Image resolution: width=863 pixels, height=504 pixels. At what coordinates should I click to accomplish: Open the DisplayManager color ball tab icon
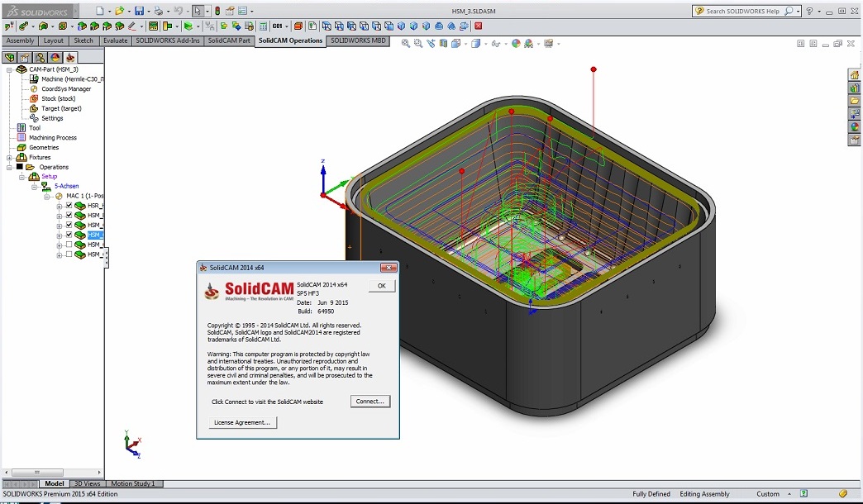[x=55, y=57]
